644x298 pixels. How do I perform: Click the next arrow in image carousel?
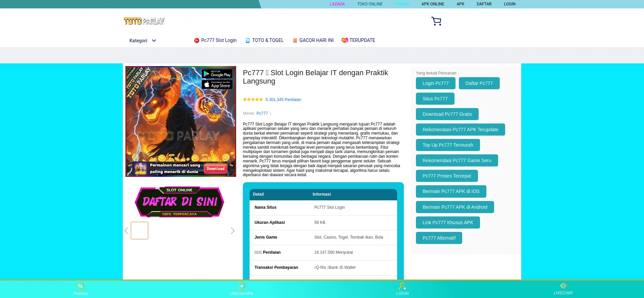pyautogui.click(x=232, y=231)
